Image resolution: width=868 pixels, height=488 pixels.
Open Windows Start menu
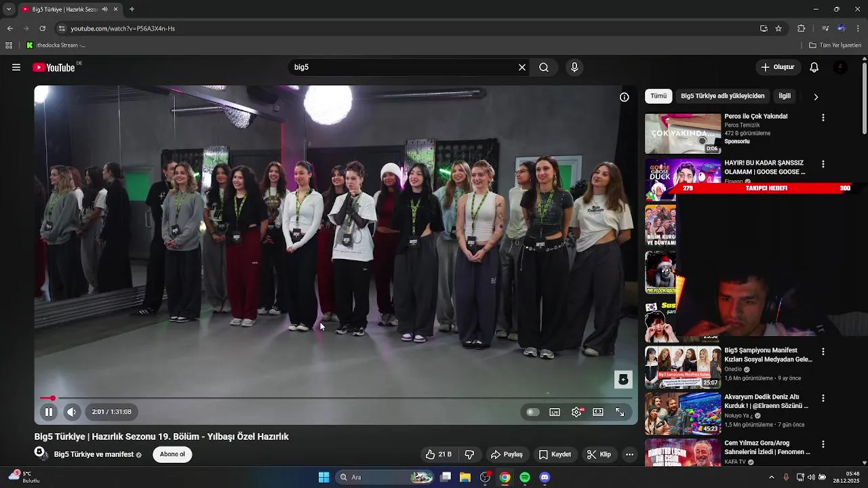click(323, 477)
